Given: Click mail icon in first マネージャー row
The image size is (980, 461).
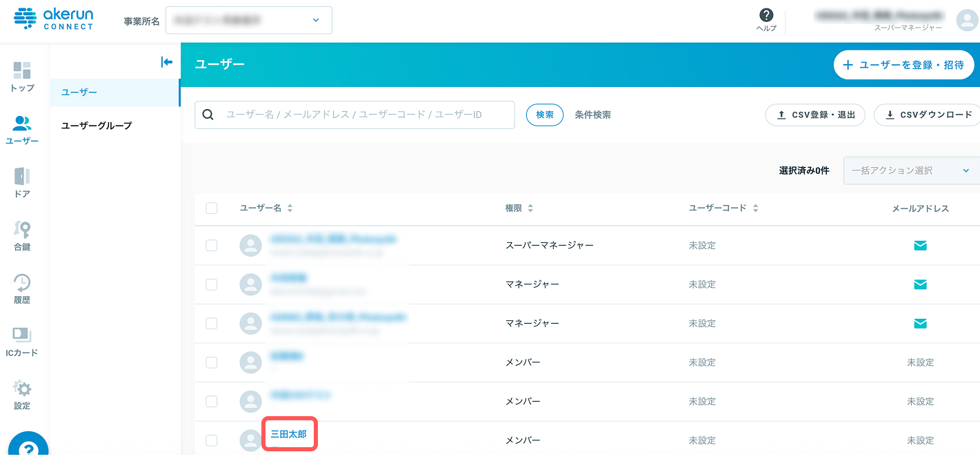Looking at the screenshot, I should 920,284.
